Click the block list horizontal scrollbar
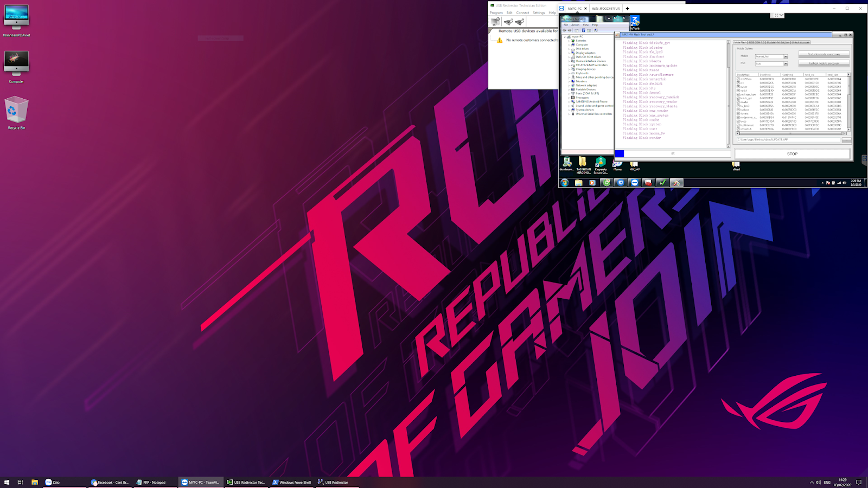Screen dimensions: 868x488 tap(790, 133)
